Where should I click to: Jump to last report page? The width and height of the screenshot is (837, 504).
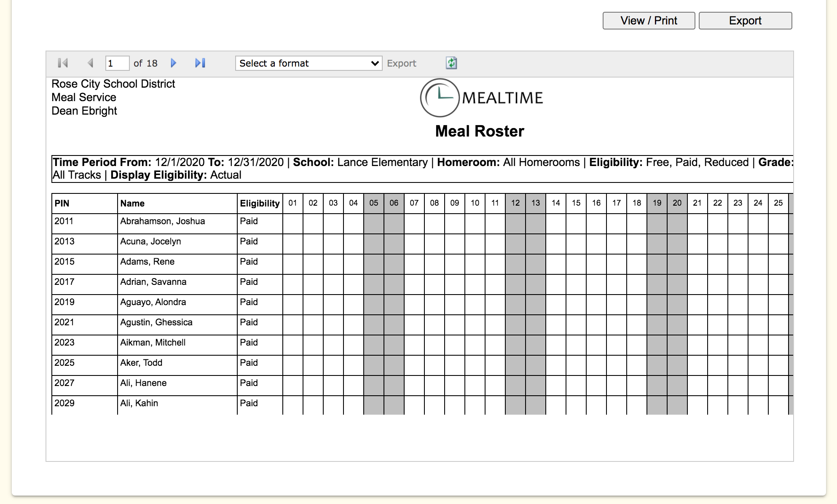click(200, 63)
